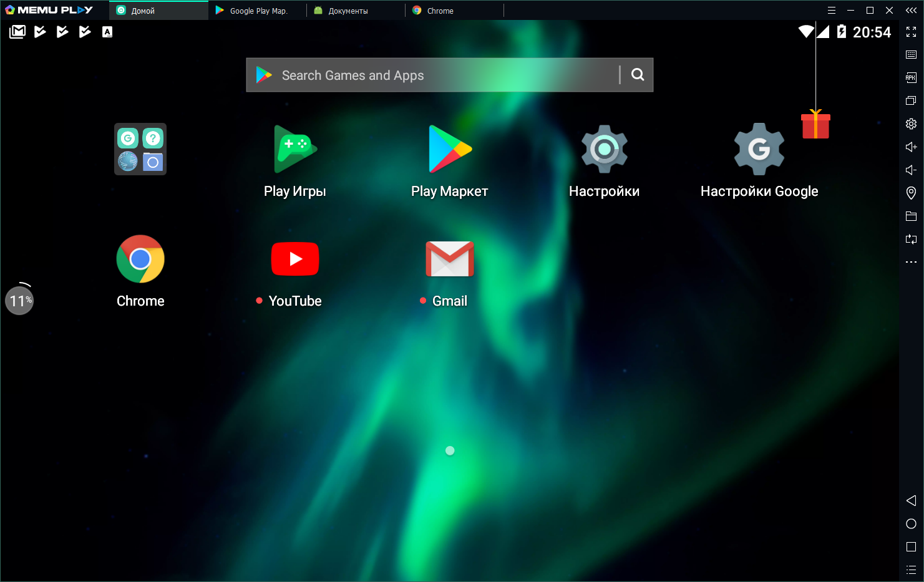Open Настройки Google app
This screenshot has width=924, height=582.
pyautogui.click(x=759, y=150)
